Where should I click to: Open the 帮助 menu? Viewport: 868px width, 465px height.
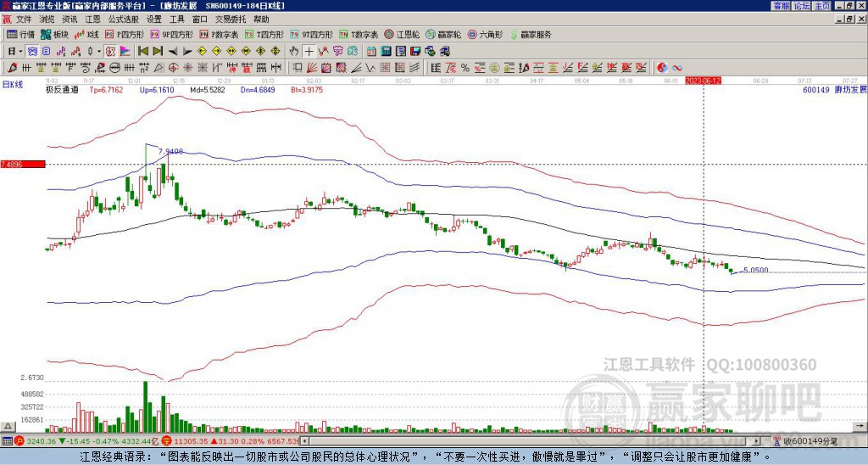(261, 20)
